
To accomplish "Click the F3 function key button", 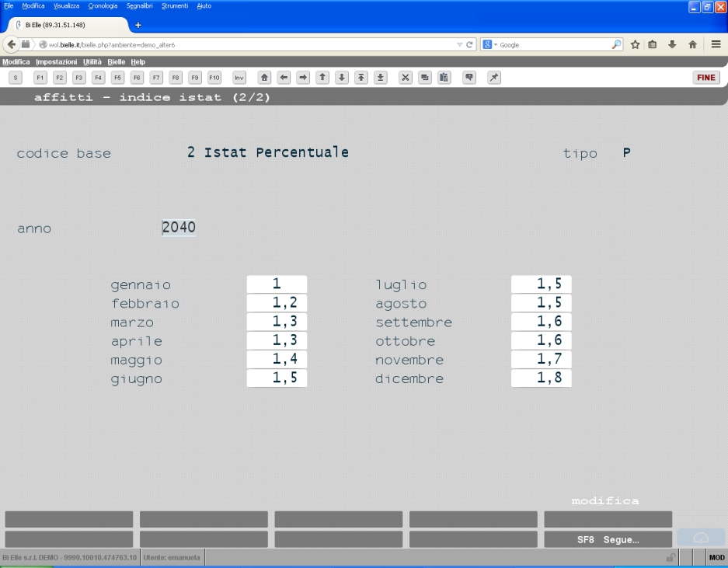I will 79,78.
